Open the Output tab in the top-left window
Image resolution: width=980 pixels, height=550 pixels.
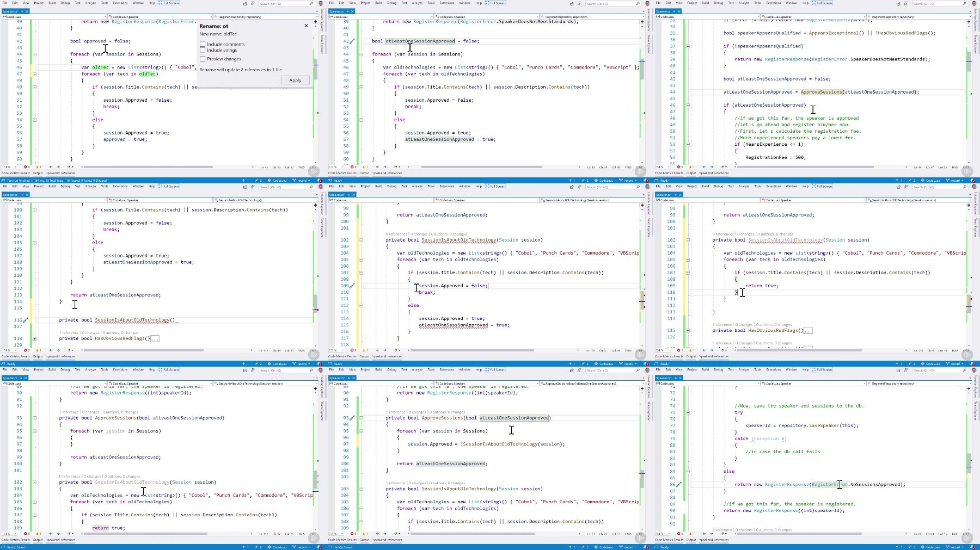pos(38,173)
